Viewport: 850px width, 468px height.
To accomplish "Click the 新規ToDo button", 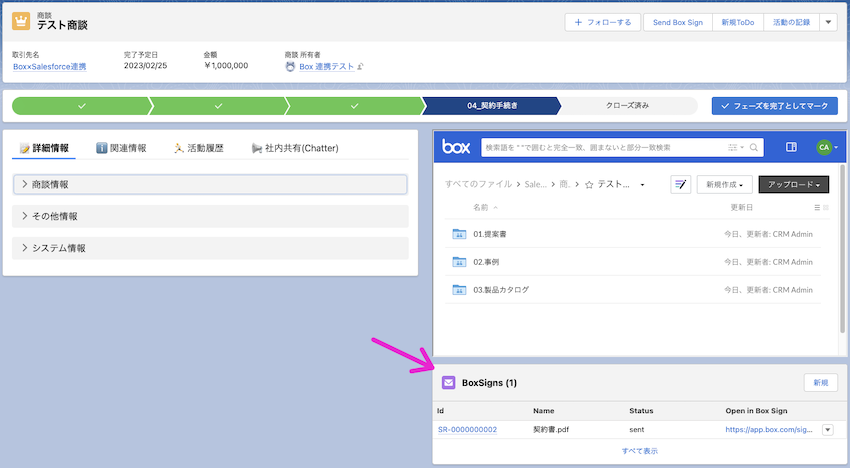I will click(738, 22).
